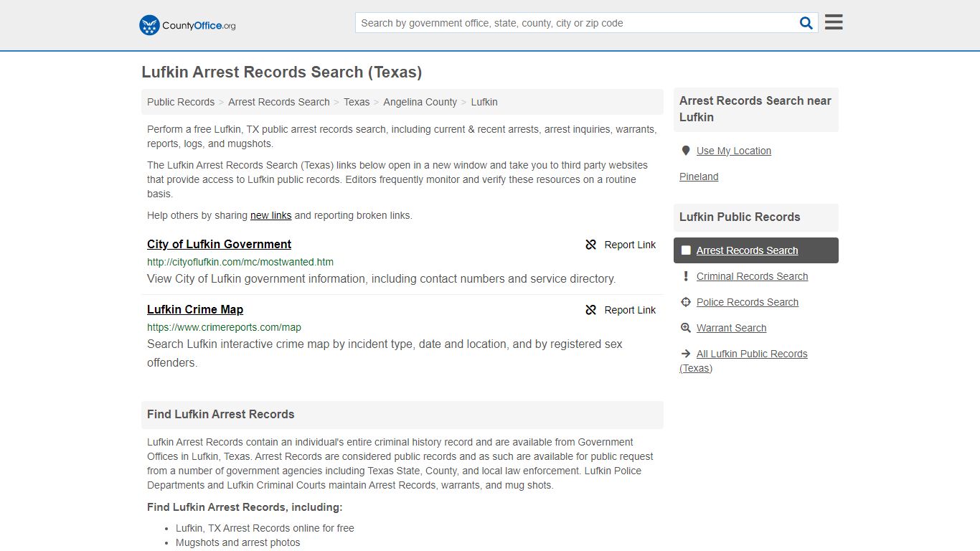
Task: Open All Lufkin Public Records (Texas)
Action: (744, 361)
